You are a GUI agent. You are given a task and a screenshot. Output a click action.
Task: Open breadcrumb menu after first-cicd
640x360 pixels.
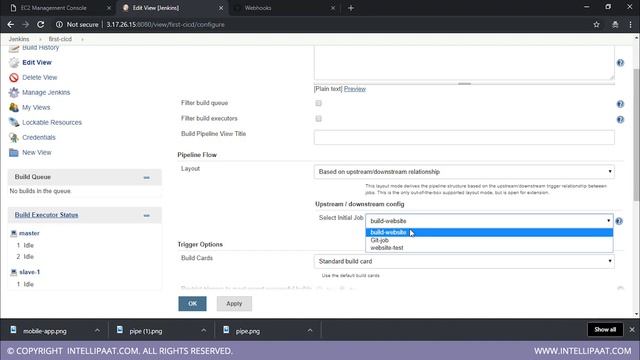[82, 39]
